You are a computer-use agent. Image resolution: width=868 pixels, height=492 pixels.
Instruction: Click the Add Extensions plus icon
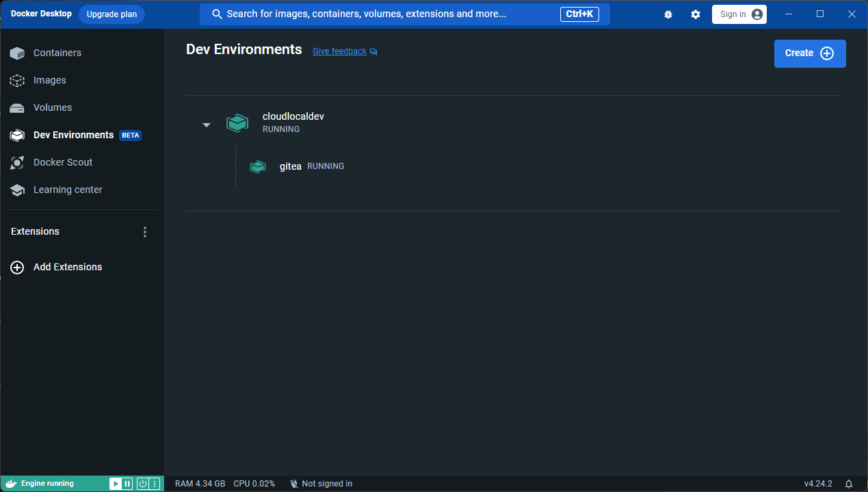pos(17,268)
